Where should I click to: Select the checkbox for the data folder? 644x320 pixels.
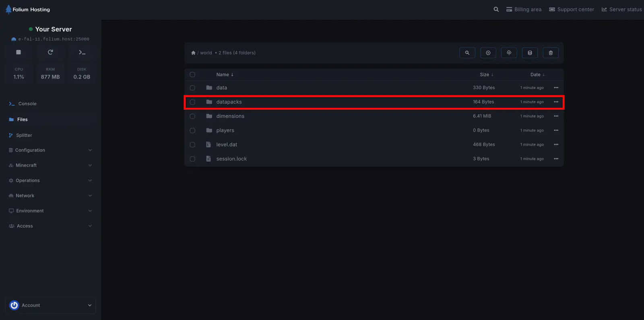[x=192, y=88]
